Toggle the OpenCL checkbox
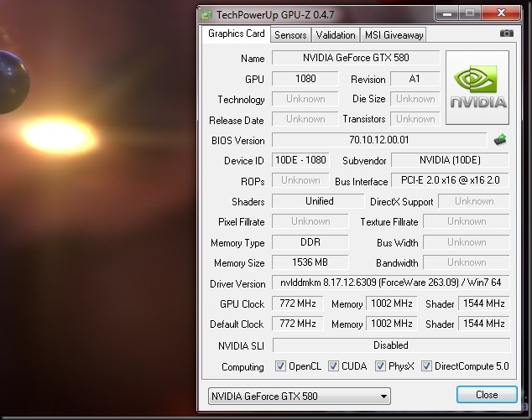 coord(280,366)
